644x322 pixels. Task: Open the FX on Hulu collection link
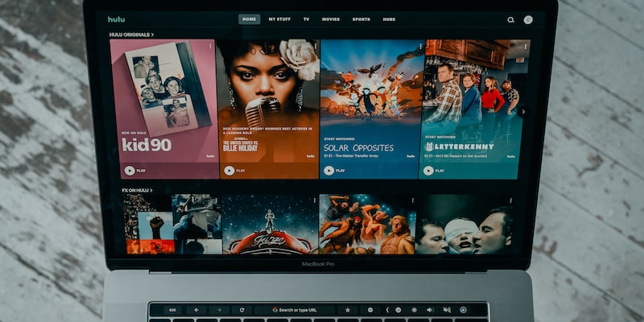[x=137, y=190]
